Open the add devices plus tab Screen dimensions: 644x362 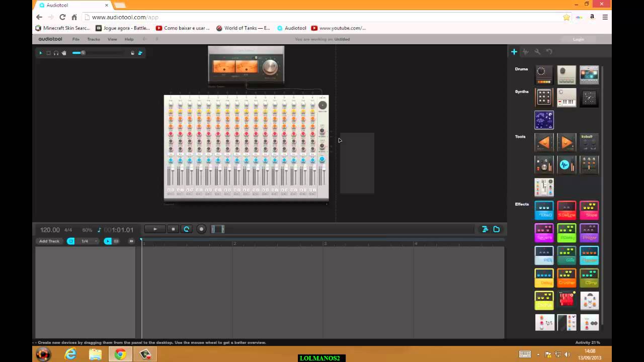tap(514, 52)
